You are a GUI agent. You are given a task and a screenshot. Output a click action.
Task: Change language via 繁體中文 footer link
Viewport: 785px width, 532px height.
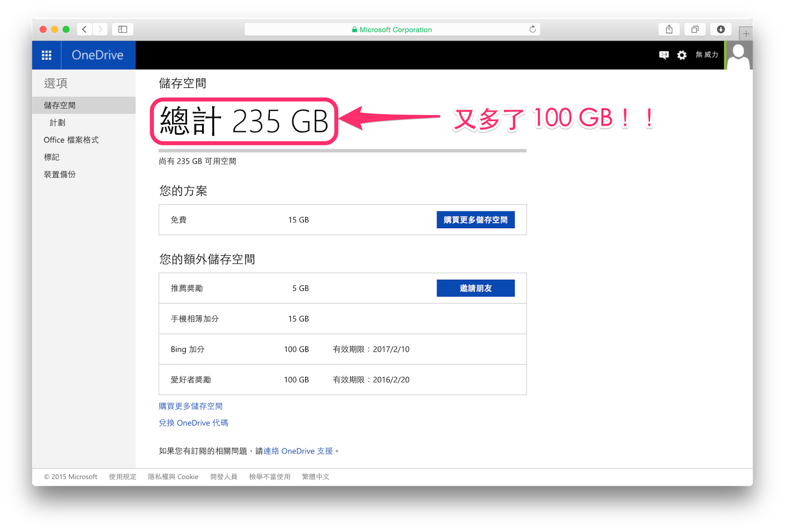click(x=316, y=477)
